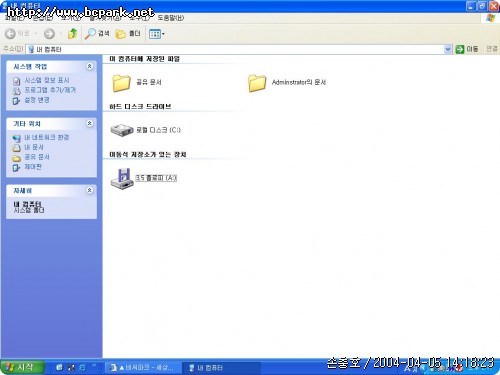The image size is (500, 375).
Task: Click 시스템 정보 표시 link
Action: coord(47,80)
